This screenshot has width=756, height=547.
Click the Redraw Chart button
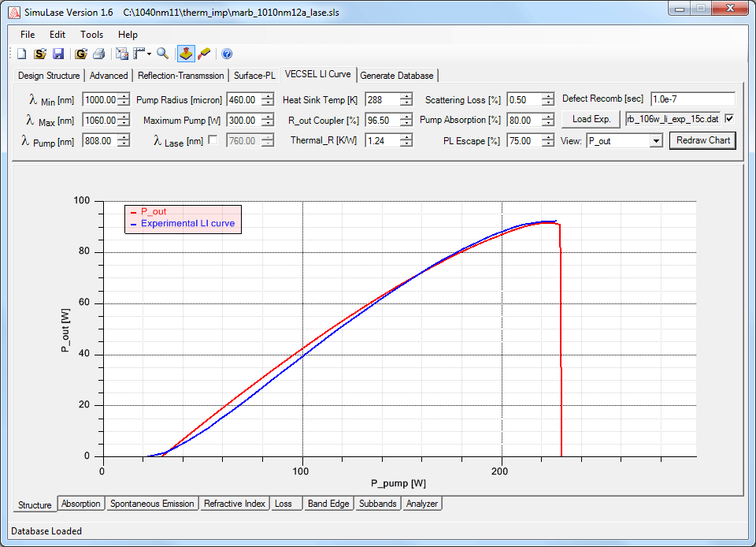click(x=703, y=140)
